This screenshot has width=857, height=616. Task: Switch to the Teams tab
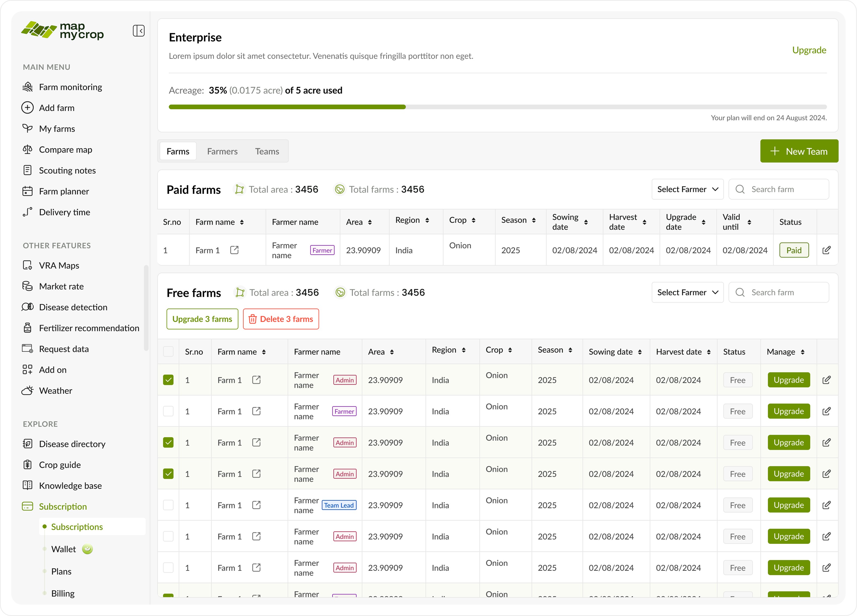[267, 152]
